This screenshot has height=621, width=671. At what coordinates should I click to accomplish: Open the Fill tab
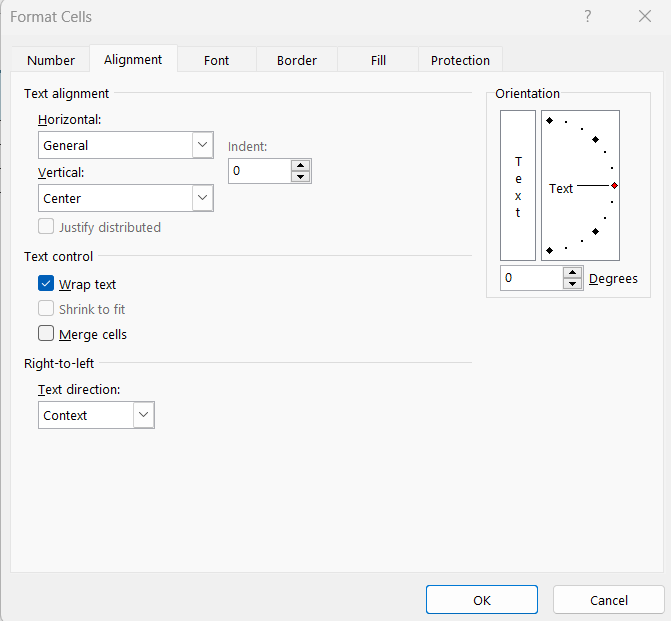pyautogui.click(x=378, y=60)
